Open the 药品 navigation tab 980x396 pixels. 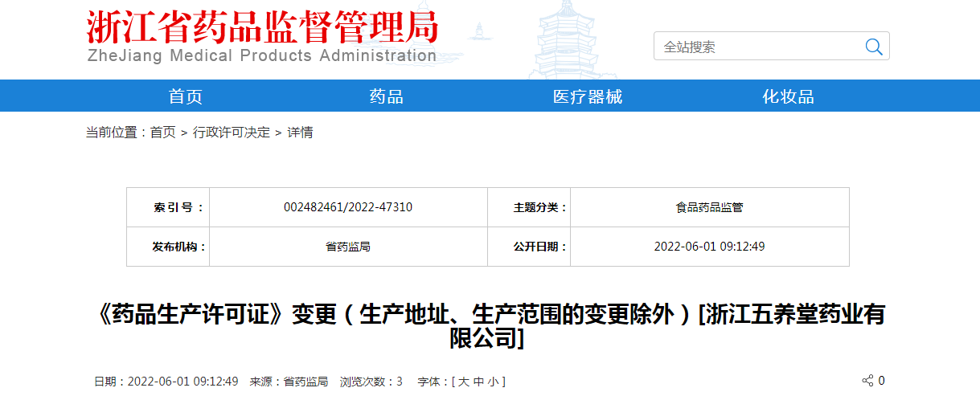387,96
